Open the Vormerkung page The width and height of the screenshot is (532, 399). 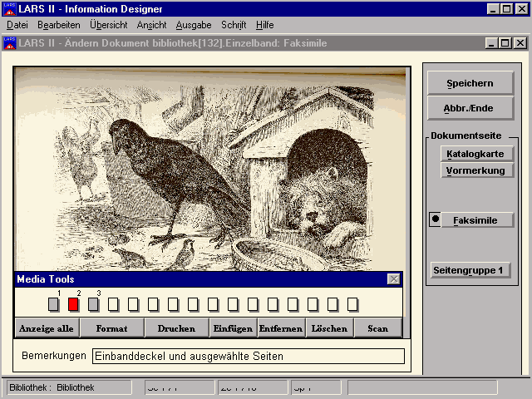476,170
